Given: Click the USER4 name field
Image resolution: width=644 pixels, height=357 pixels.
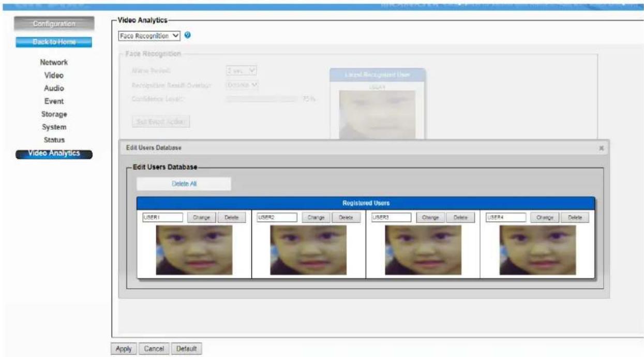Looking at the screenshot, I should 505,218.
